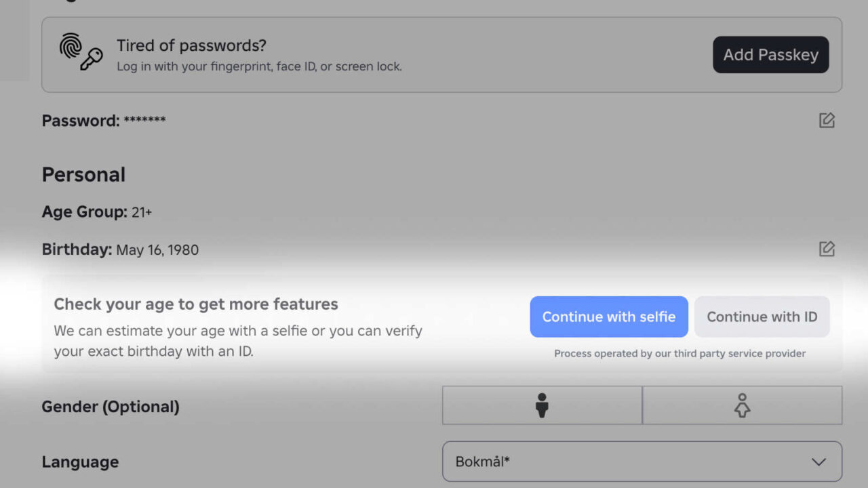Click the fingerprint icon in passkey banner
Viewport: 868px width, 488px height.
[70, 46]
